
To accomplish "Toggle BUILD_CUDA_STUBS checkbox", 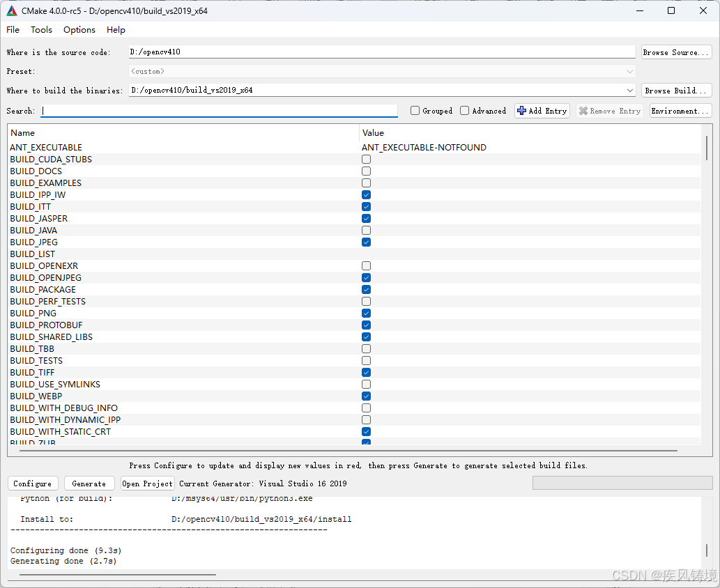I will click(x=366, y=160).
